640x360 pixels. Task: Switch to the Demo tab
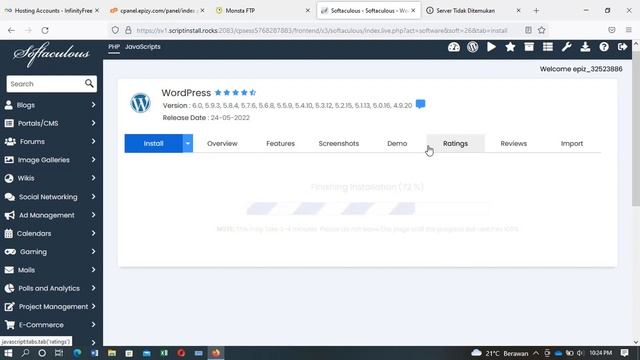coord(397,144)
